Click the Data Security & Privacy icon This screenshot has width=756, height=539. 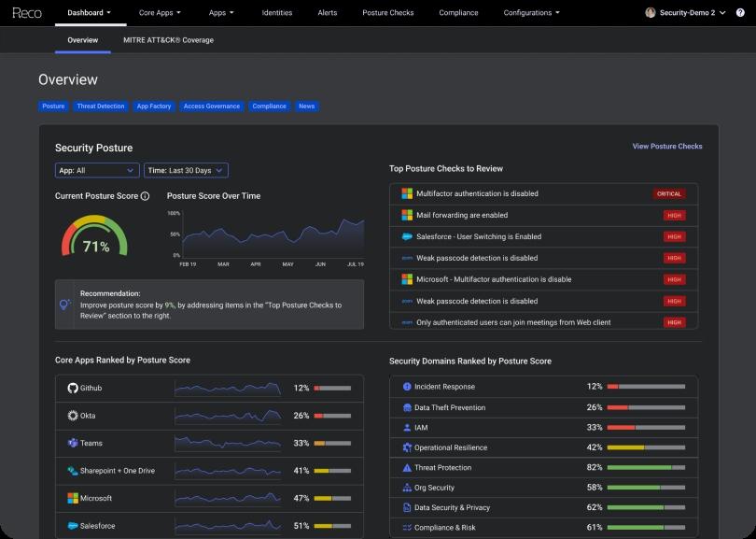tap(406, 507)
